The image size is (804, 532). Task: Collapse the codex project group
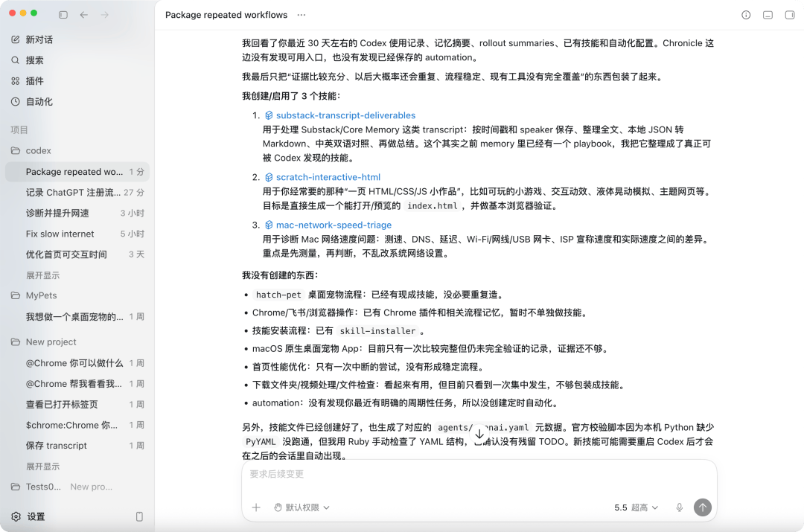[x=39, y=151]
